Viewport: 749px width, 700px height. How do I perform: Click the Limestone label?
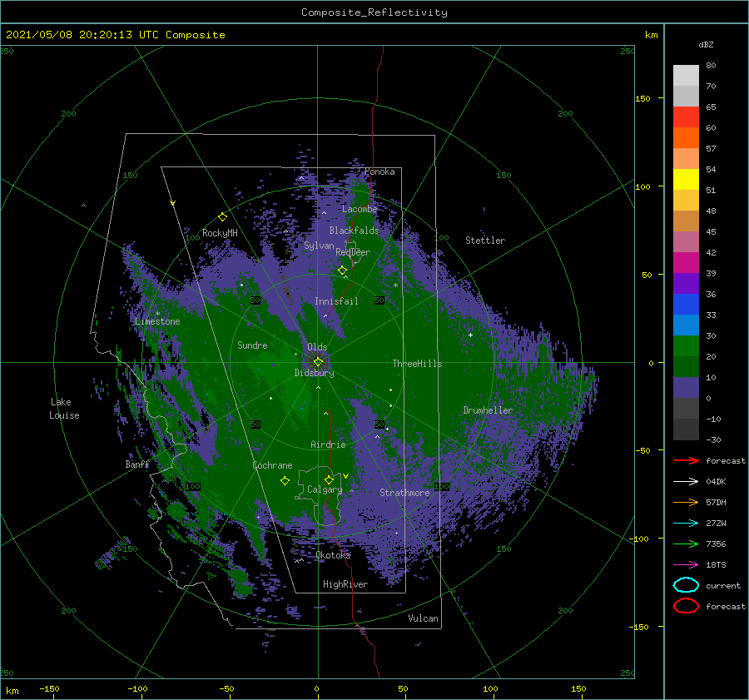point(157,321)
